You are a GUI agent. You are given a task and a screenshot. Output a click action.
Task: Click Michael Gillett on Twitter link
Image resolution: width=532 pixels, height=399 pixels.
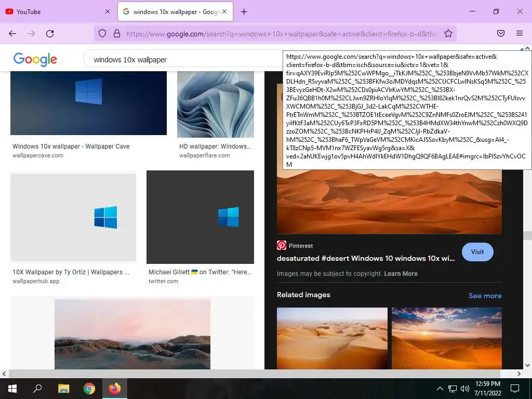coord(200,272)
